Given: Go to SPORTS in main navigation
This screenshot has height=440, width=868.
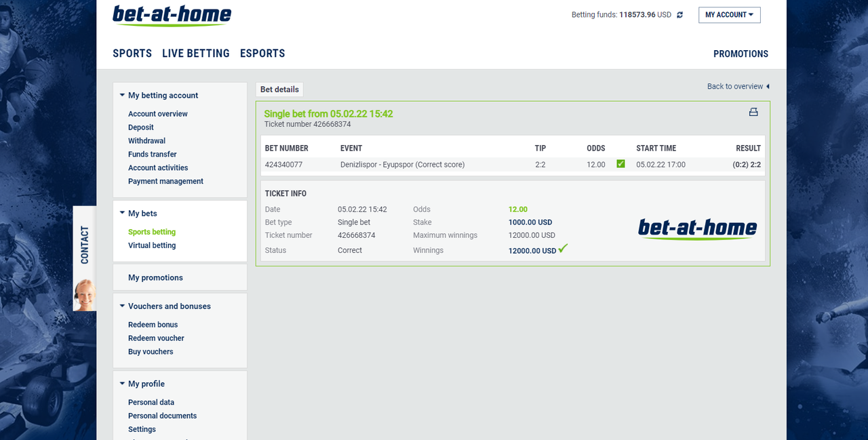Looking at the screenshot, I should coord(132,54).
